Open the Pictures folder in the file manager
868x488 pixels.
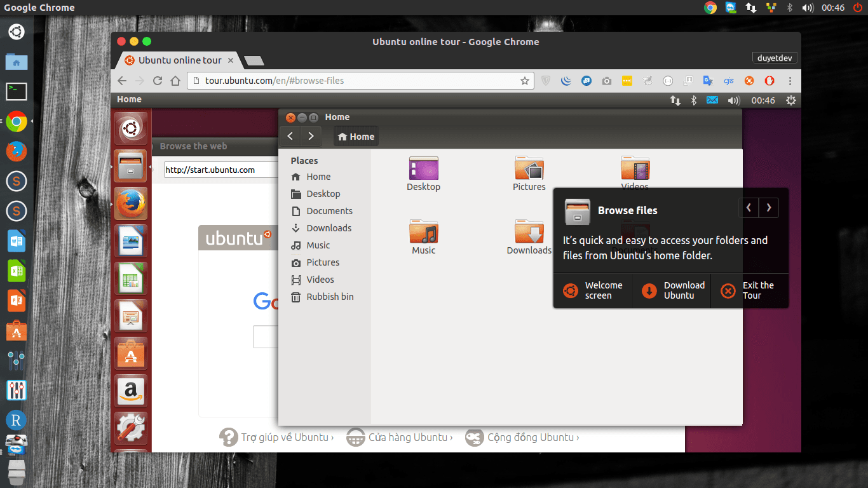point(529,168)
